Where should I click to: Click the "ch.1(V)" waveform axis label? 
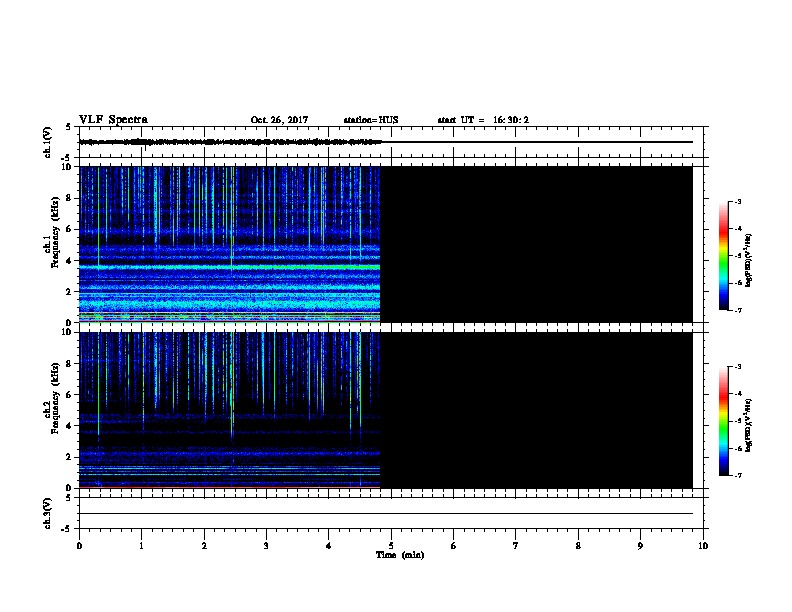point(47,142)
